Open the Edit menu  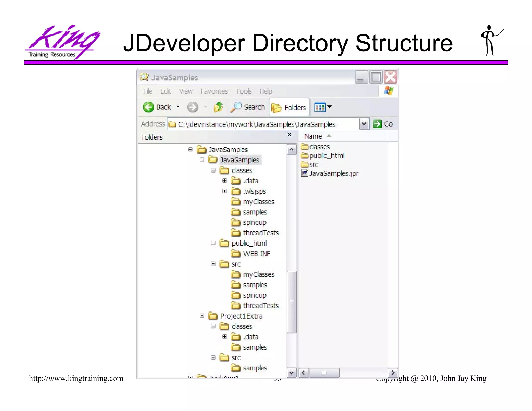tap(165, 91)
